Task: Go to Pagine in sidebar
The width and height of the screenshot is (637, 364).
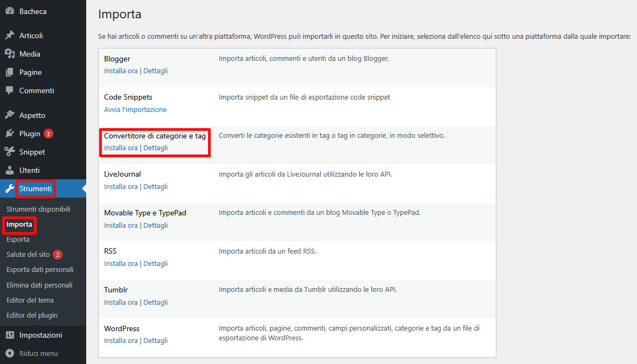Action: pos(31,72)
